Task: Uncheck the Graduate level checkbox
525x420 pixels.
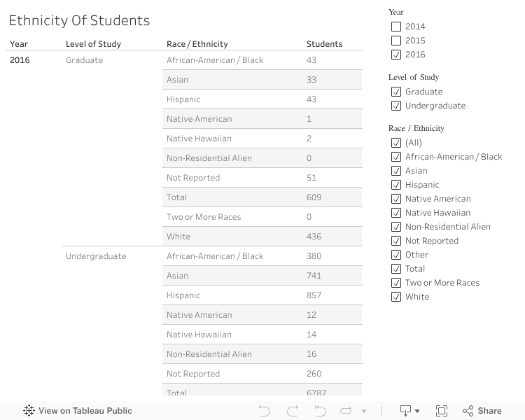Action: [x=396, y=92]
